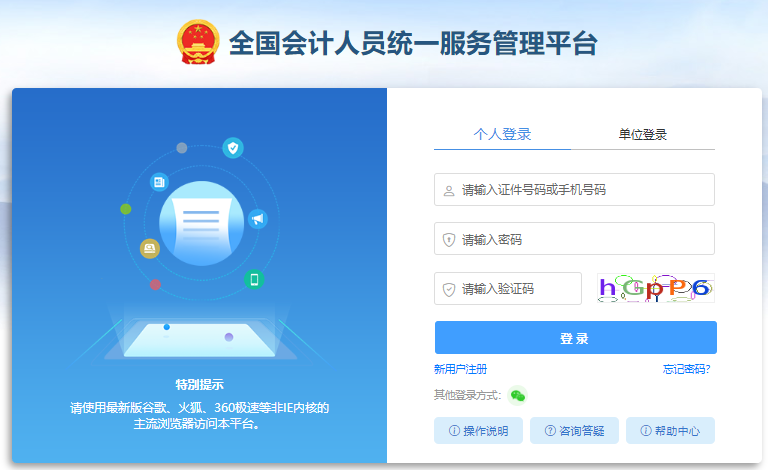Viewport: 768px width, 470px height.
Task: Open 新用户注册 link
Action: 460,369
